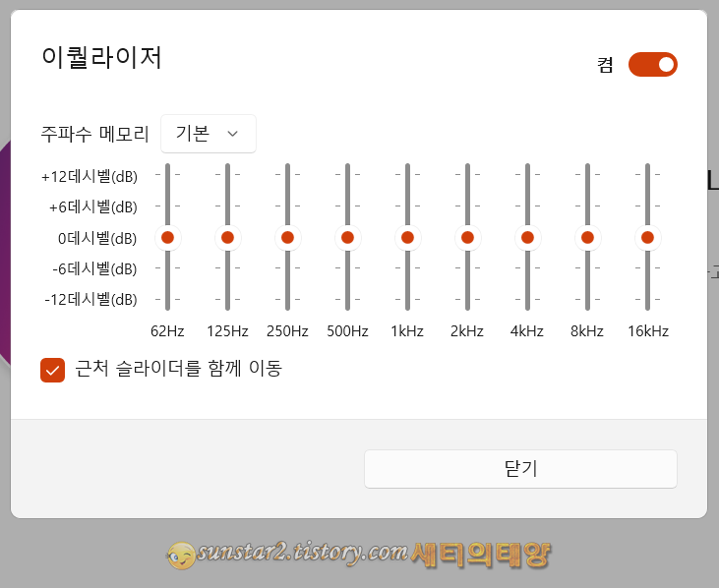Click the 0데시벨(dB) scale label
719x588 pixels.
pyautogui.click(x=97, y=238)
